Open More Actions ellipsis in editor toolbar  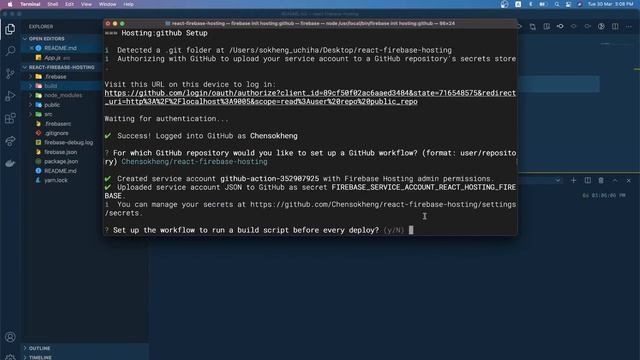coord(629,27)
